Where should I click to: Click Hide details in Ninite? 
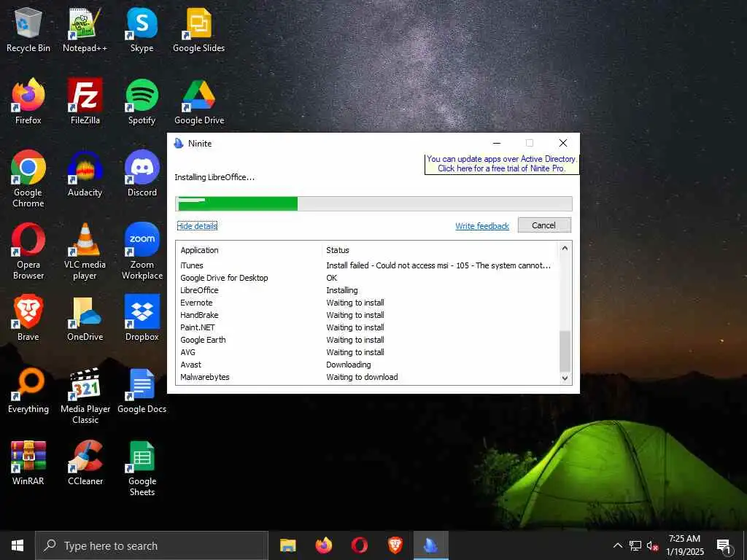[x=197, y=226]
